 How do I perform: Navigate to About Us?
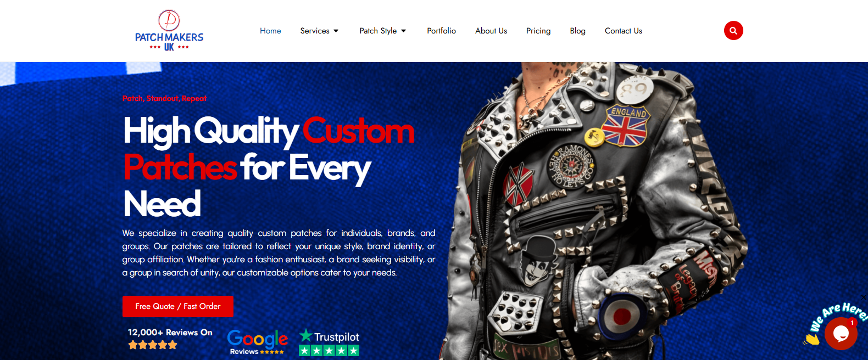click(x=491, y=31)
